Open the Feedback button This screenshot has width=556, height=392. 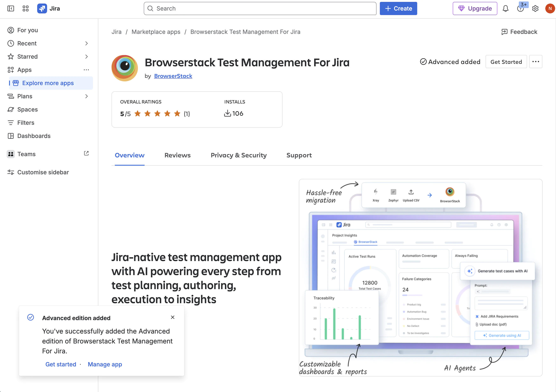point(519,32)
